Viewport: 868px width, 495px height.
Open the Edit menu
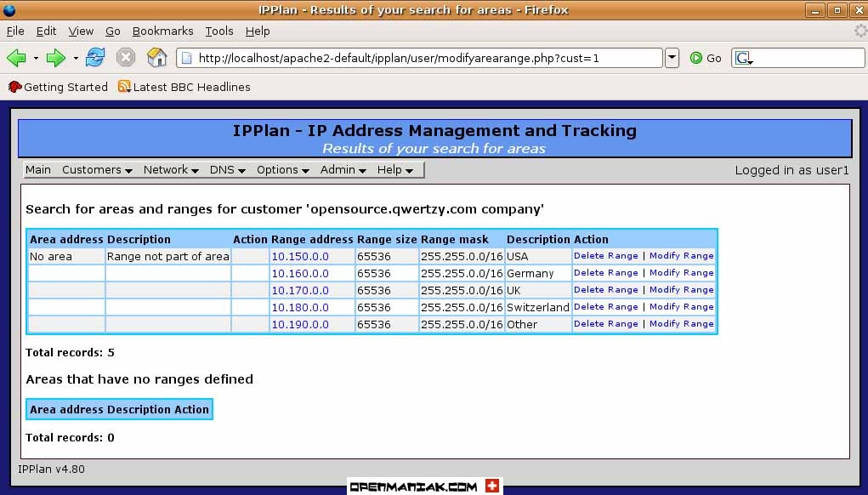pyautogui.click(x=46, y=31)
